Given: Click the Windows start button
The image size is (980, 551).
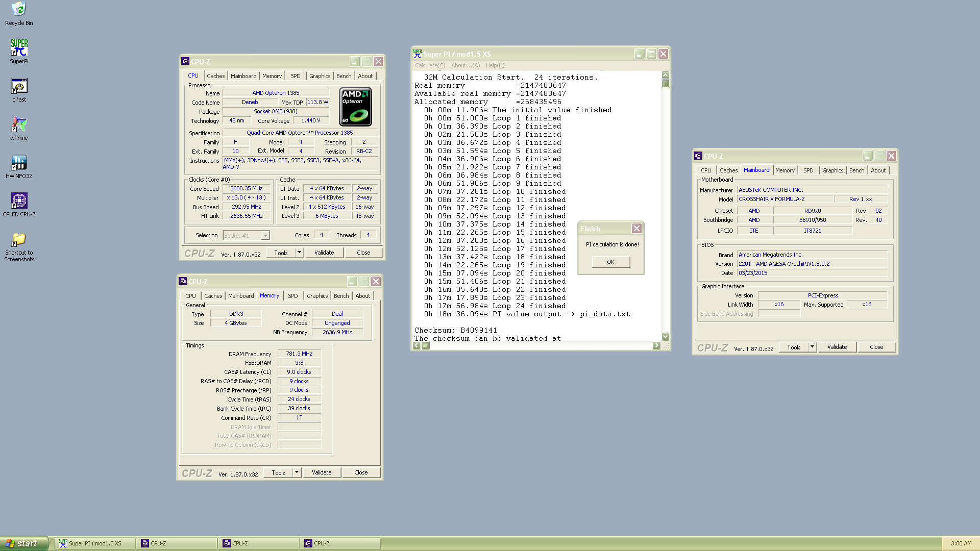Looking at the screenshot, I should pos(24,543).
